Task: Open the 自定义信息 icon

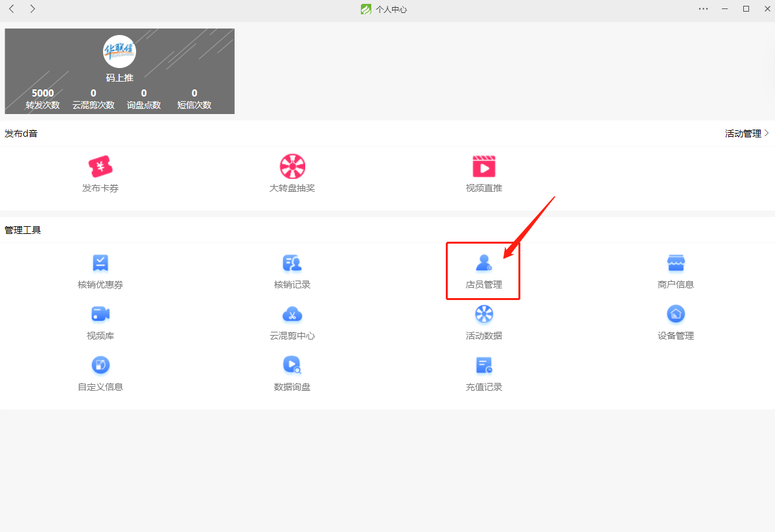Action: coord(100,365)
